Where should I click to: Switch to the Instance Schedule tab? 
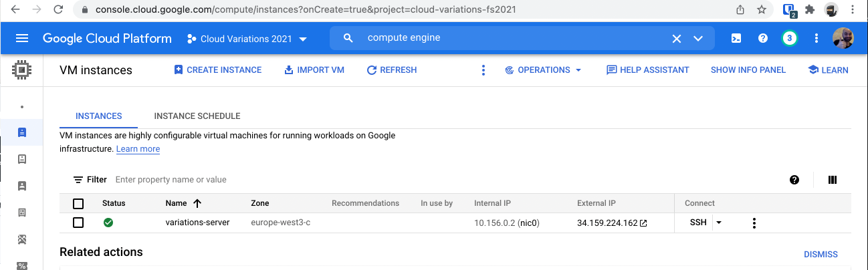pyautogui.click(x=197, y=116)
